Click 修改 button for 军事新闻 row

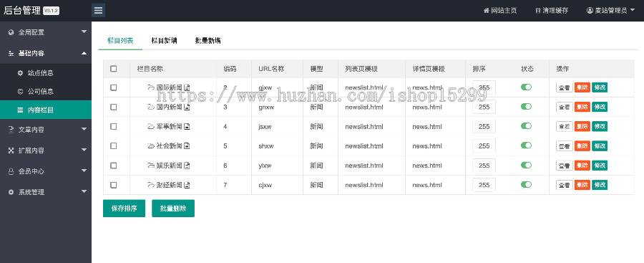(600, 126)
